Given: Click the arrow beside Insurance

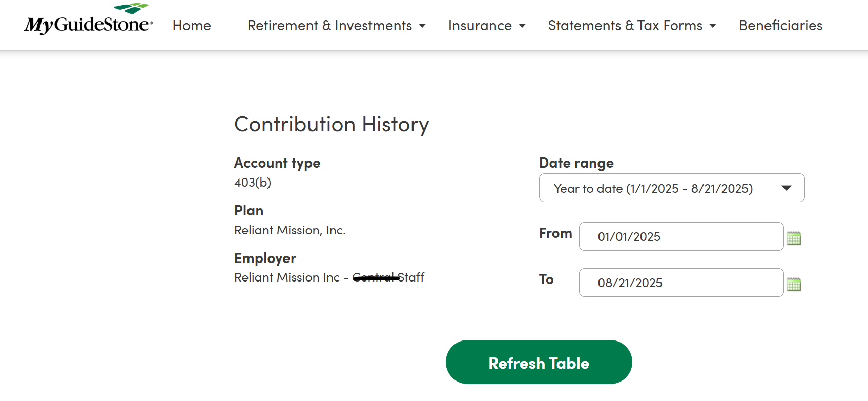Looking at the screenshot, I should [x=522, y=26].
